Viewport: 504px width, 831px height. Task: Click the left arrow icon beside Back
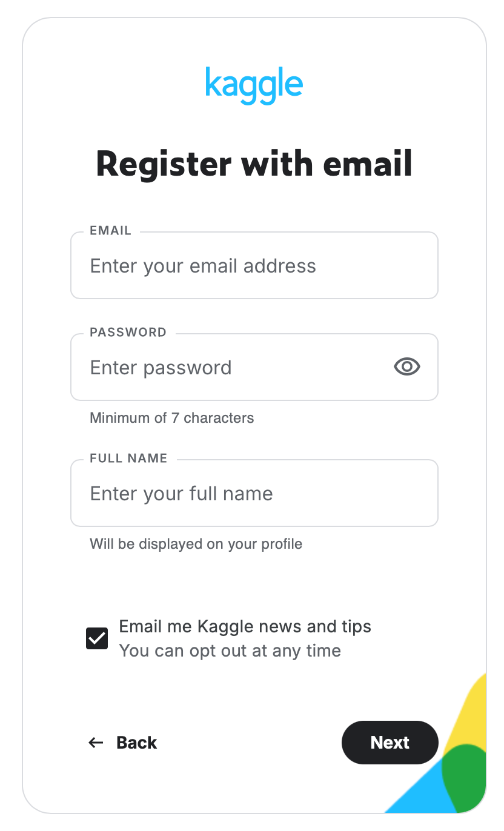point(96,743)
